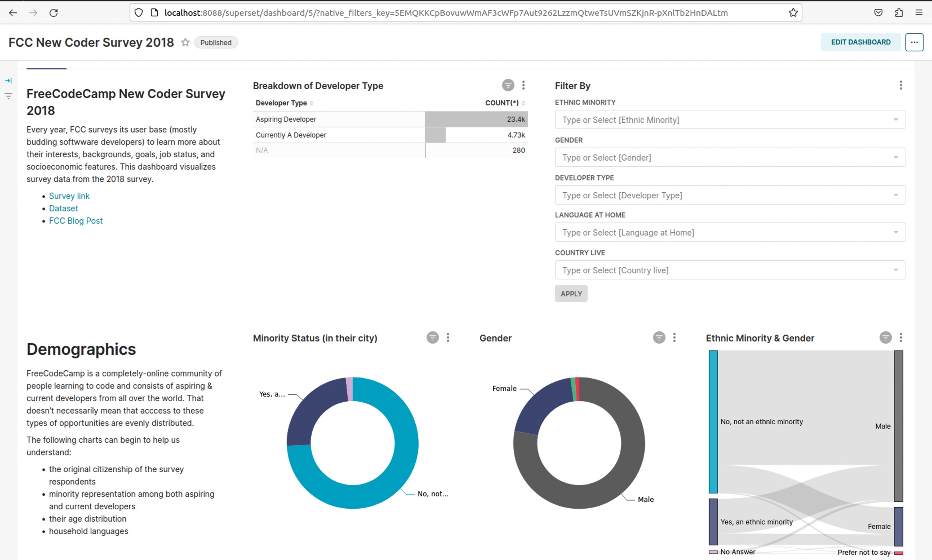
Task: Open the Gender chart options menu
Action: [674, 338]
